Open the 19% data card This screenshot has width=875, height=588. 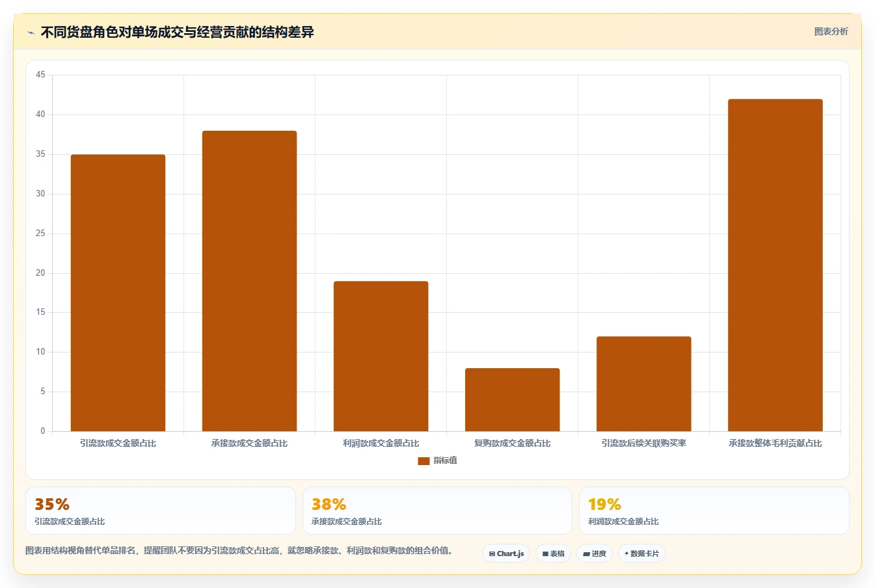[714, 511]
